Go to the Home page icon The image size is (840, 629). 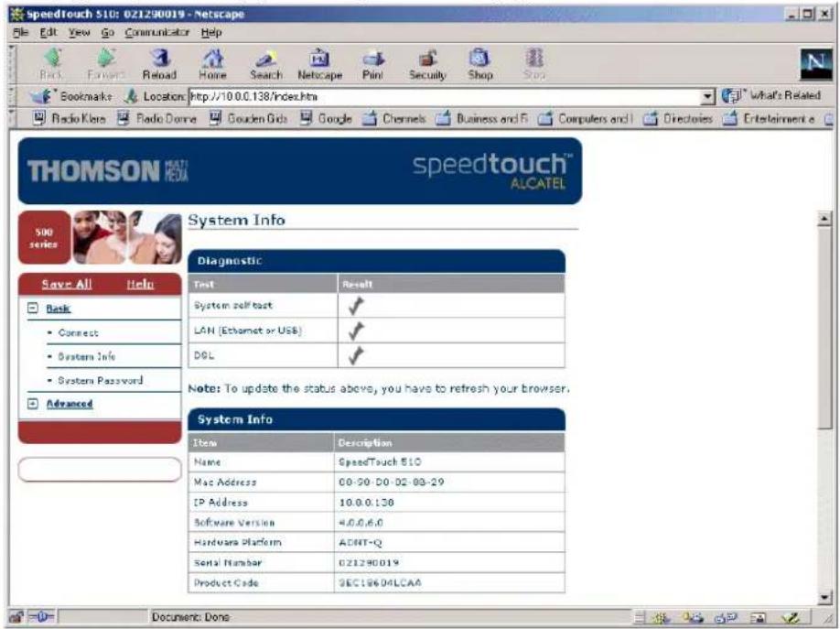pyautogui.click(x=212, y=58)
